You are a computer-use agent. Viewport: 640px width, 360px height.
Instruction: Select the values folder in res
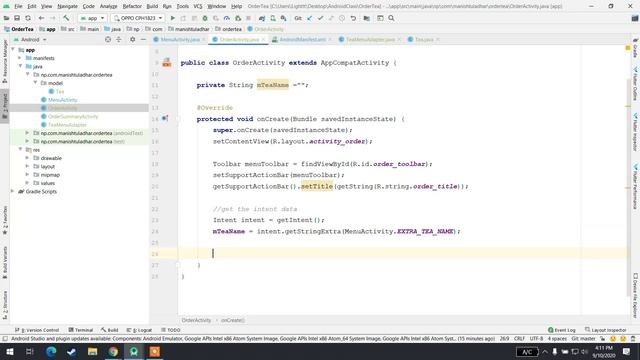tap(47, 183)
